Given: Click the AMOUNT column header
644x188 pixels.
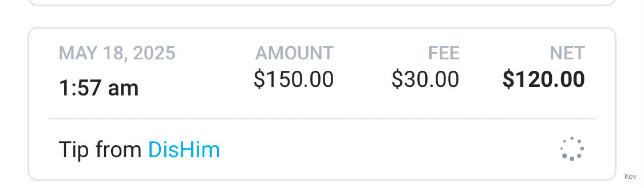Looking at the screenshot, I should pyautogui.click(x=294, y=53).
